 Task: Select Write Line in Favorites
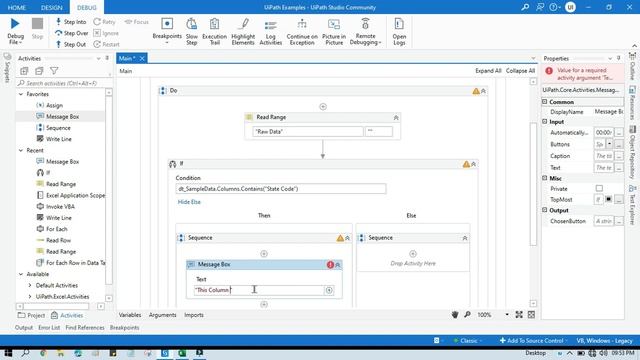tap(59, 139)
